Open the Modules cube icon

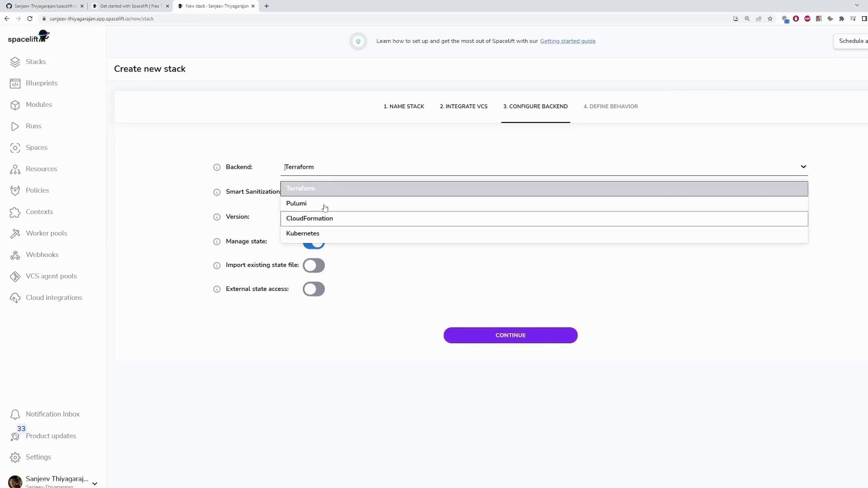click(x=15, y=105)
